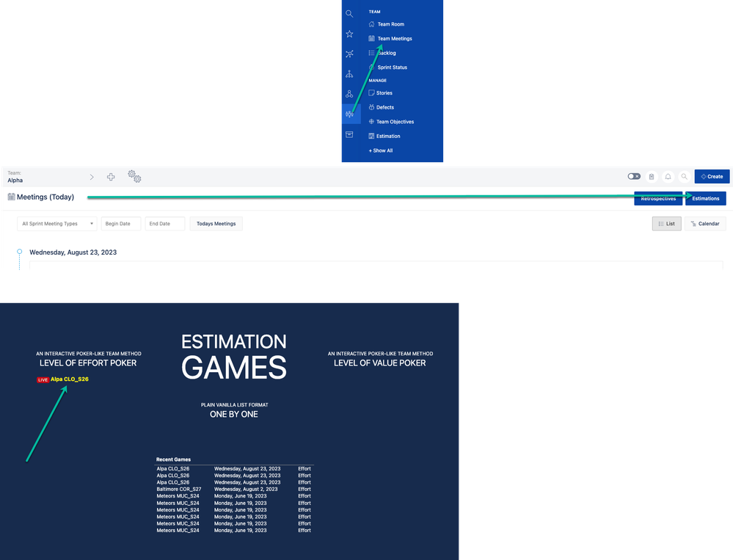
Task: Expand the menu with + Show All
Action: pos(381,150)
